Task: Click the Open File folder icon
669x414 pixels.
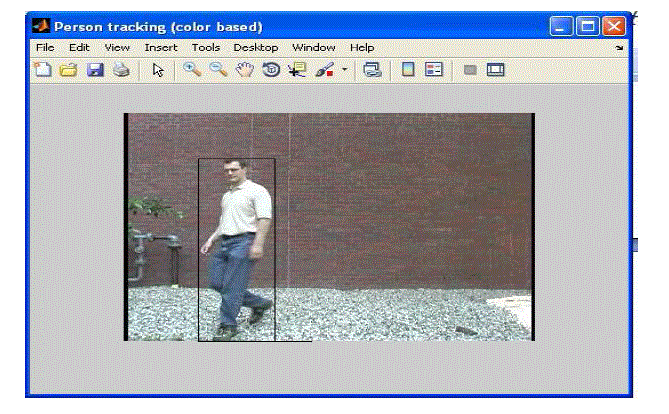Action: 68,70
